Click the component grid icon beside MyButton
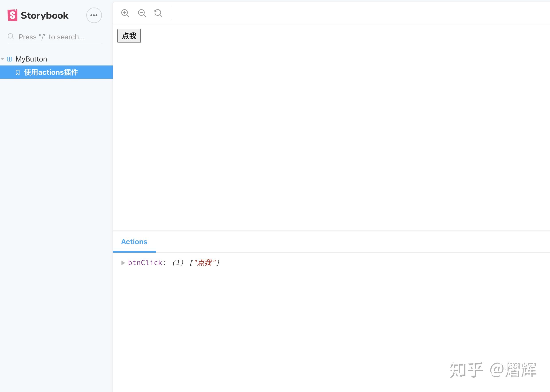Image resolution: width=550 pixels, height=392 pixels. tap(10, 59)
